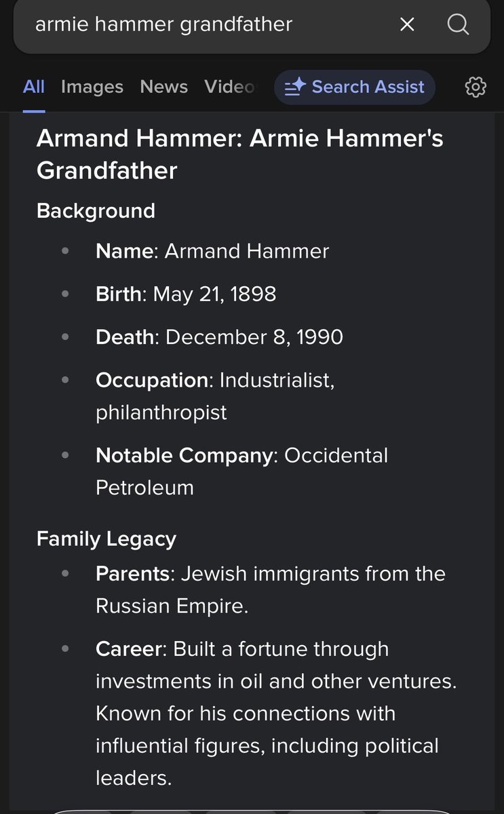Click the Family Legacy section heading
Screen dimensions: 504x814
click(x=106, y=539)
